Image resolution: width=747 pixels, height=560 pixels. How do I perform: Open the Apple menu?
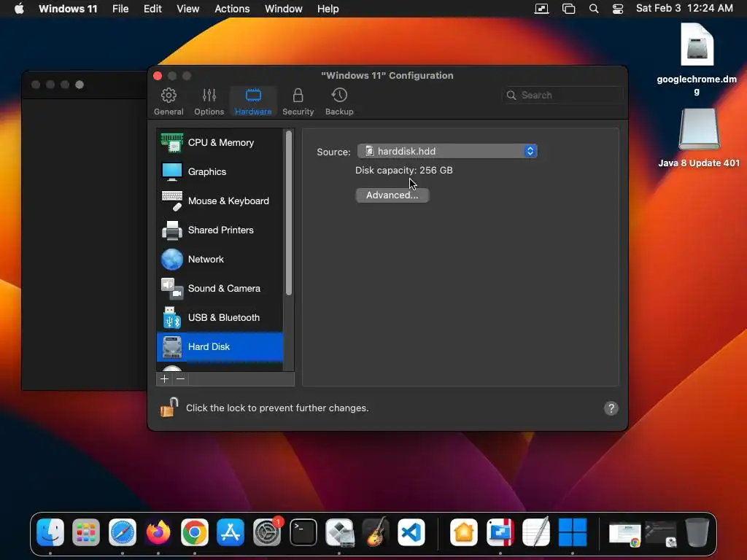tap(19, 9)
